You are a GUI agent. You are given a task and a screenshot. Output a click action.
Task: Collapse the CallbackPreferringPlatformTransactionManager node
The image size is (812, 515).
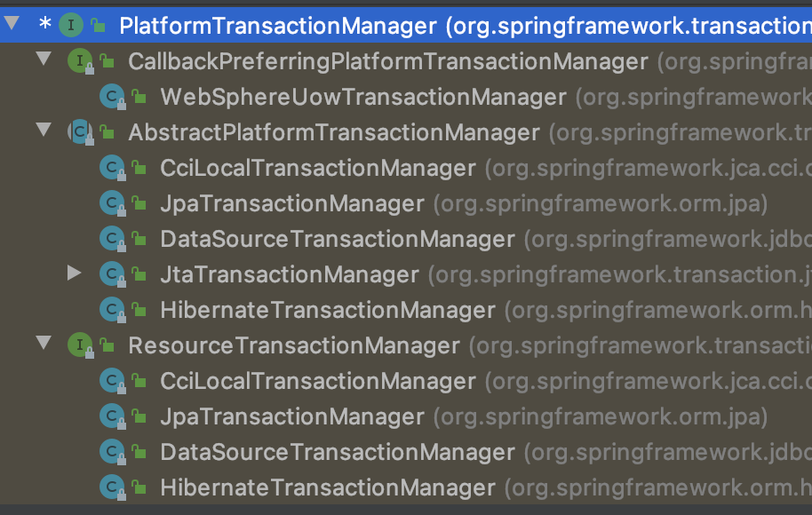pyautogui.click(x=44, y=59)
